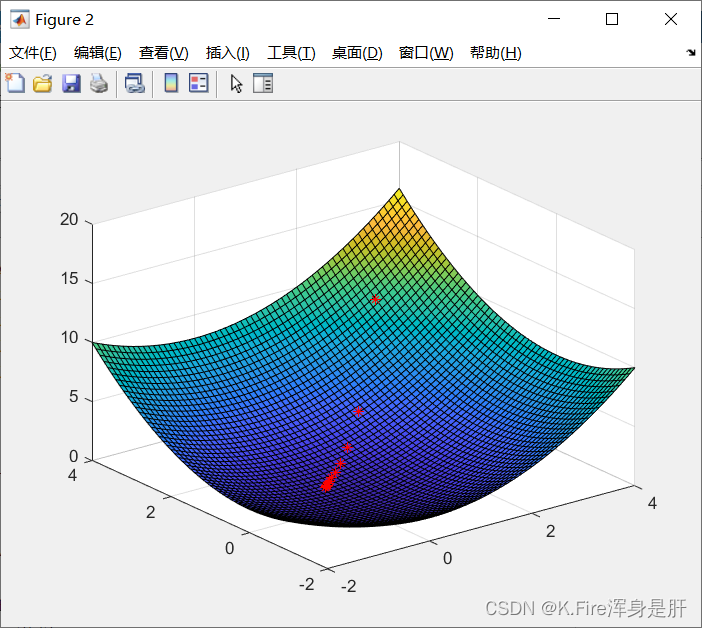Minimize the Figure 2 window
Screen dimensions: 702x628
coord(554,19)
